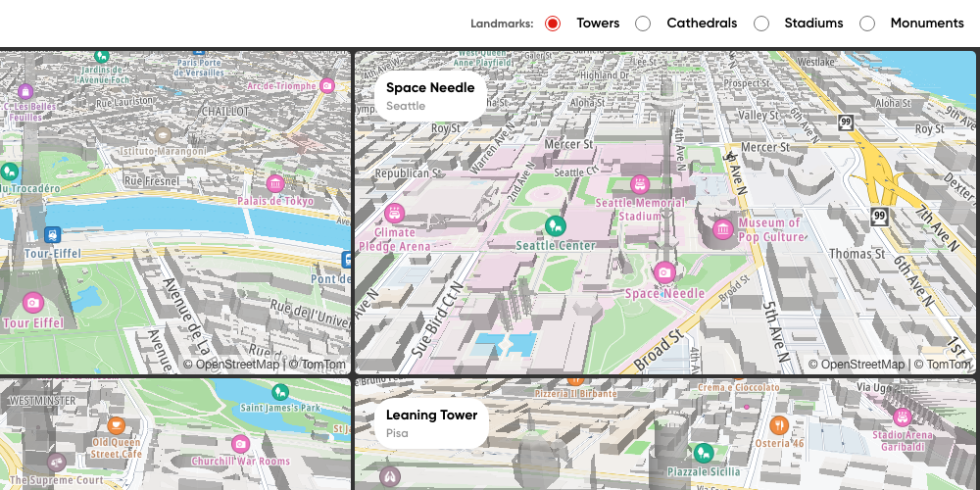Image resolution: width=980 pixels, height=490 pixels.
Task: Click the Museum of Pop Culture icon
Action: click(x=723, y=229)
